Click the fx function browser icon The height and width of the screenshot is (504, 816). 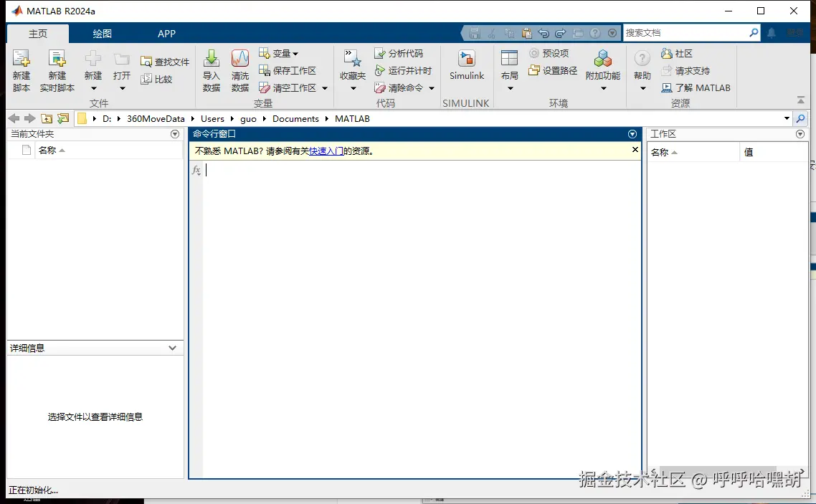tap(196, 170)
